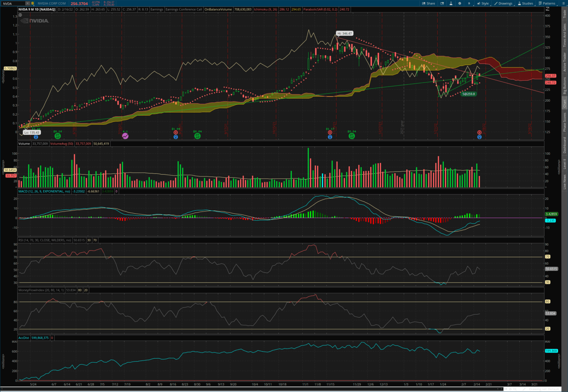Click the MACD (12, 26, 9, EXPONENTIAL) label
This screenshot has height=392, width=568.
pos(44,191)
